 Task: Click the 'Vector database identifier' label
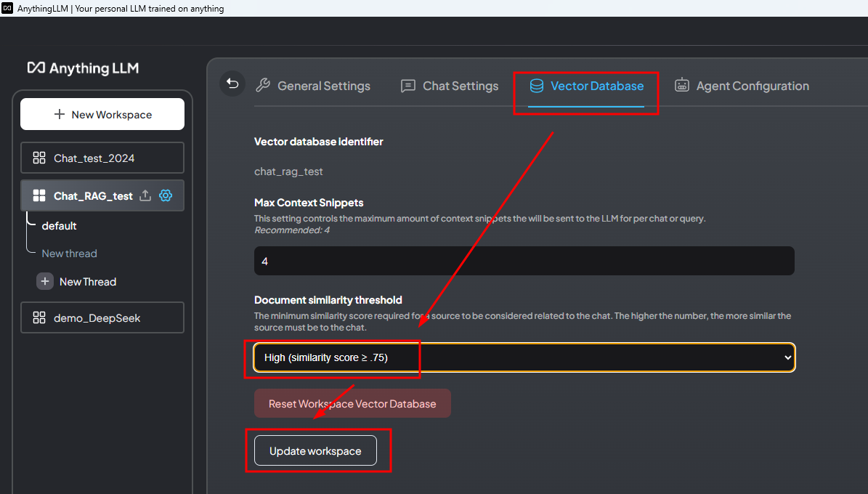tap(318, 141)
